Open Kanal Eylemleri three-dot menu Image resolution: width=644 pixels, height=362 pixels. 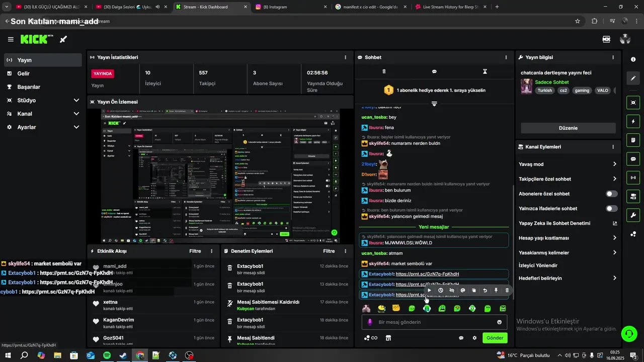(x=613, y=147)
